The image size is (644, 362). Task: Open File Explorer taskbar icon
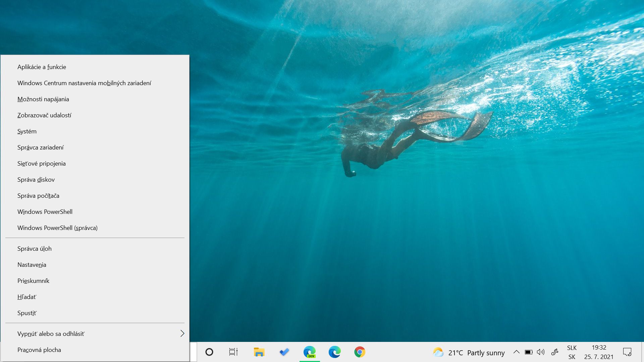tap(259, 352)
